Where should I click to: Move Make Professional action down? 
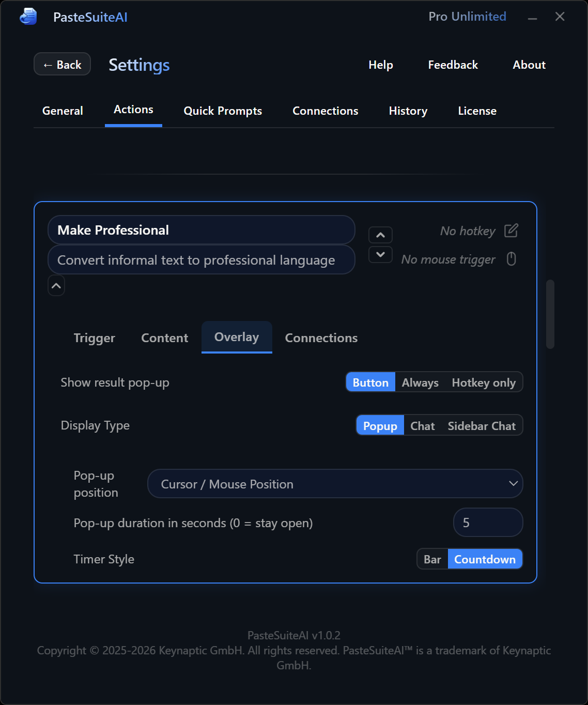[380, 254]
